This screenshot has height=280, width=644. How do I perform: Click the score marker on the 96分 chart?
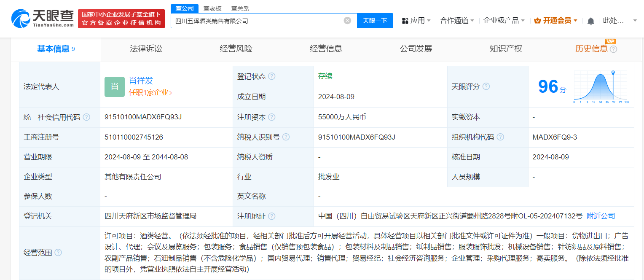pos(612,73)
